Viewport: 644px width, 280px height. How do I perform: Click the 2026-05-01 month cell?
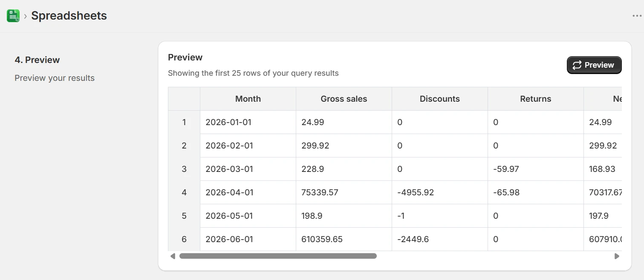pyautogui.click(x=248, y=216)
